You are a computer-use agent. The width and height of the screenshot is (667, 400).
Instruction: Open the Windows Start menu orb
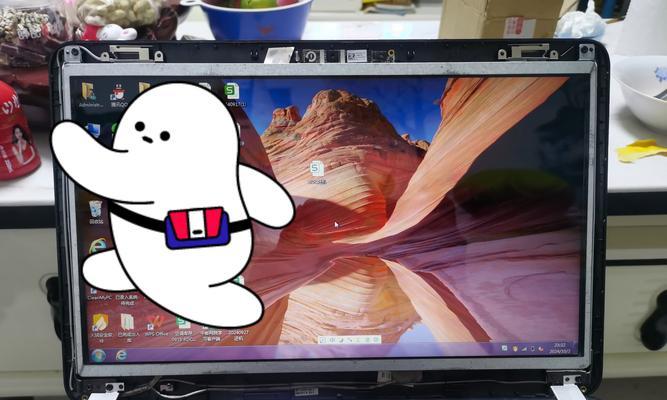pyautogui.click(x=98, y=355)
